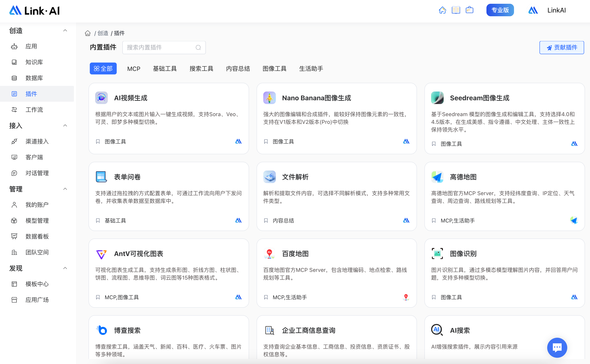Collapse the 接入 sidebar section
Screen dimensions: 590x364
[65, 126]
